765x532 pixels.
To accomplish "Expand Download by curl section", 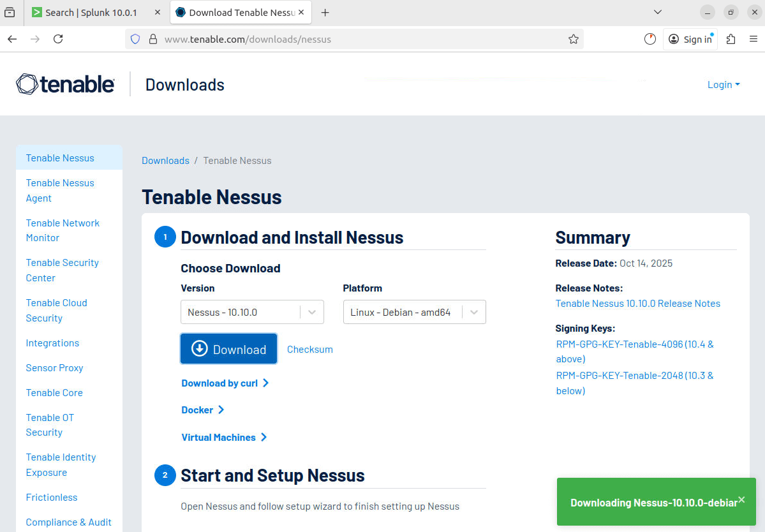I will (x=225, y=383).
